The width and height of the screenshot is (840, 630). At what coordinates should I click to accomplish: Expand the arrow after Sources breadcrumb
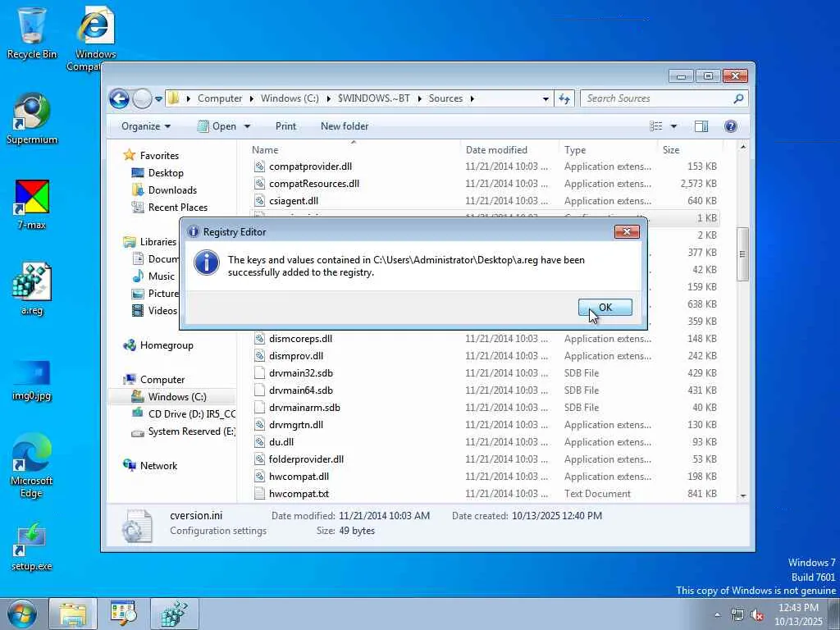click(x=472, y=98)
